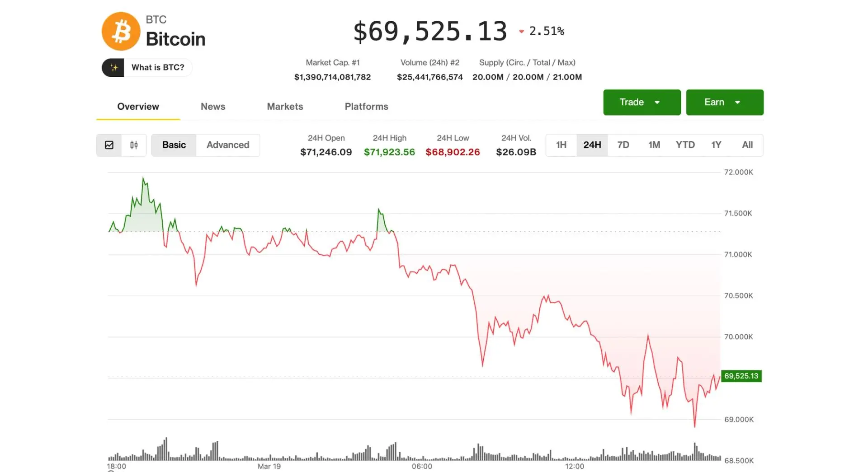Click the price chart peak near 72.000K
Screen dimensions: 868x472
click(144, 179)
